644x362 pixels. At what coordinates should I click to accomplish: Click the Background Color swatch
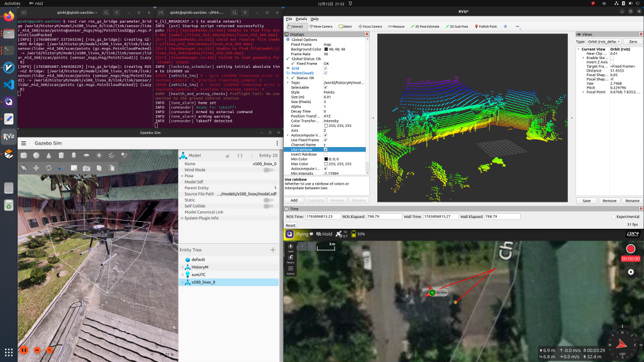pos(326,49)
